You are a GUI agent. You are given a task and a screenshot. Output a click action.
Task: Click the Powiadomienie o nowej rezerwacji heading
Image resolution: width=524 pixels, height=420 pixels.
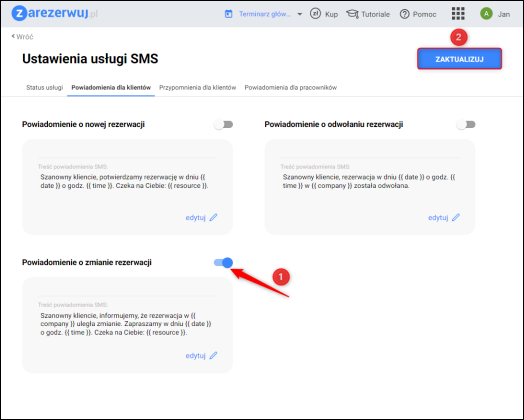tap(83, 124)
